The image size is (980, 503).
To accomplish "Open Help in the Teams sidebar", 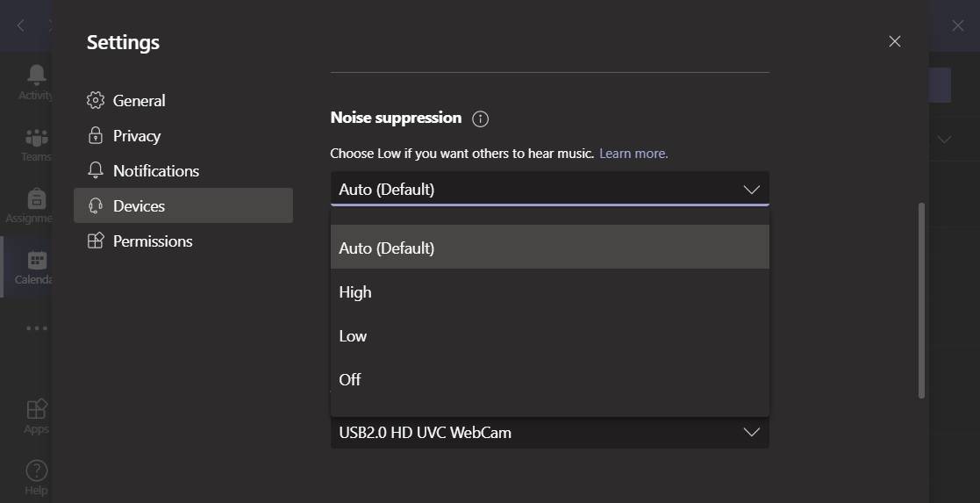I will coord(36,478).
